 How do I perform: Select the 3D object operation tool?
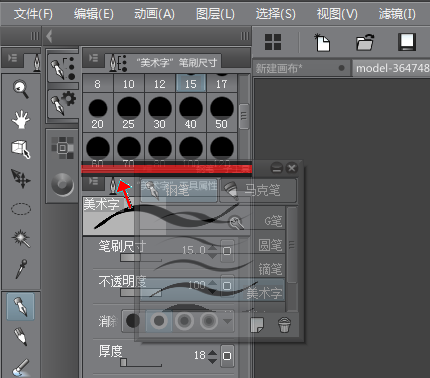21,149
